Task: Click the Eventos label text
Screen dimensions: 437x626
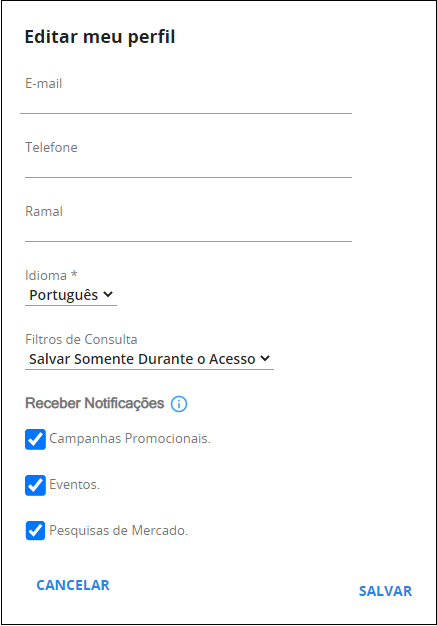Action: click(75, 485)
